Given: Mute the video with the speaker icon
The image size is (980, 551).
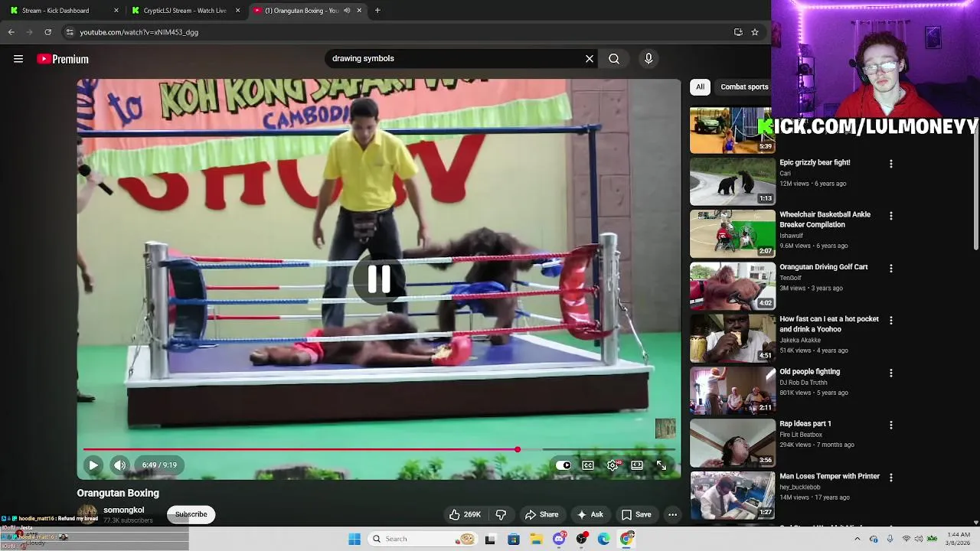Looking at the screenshot, I should (120, 465).
